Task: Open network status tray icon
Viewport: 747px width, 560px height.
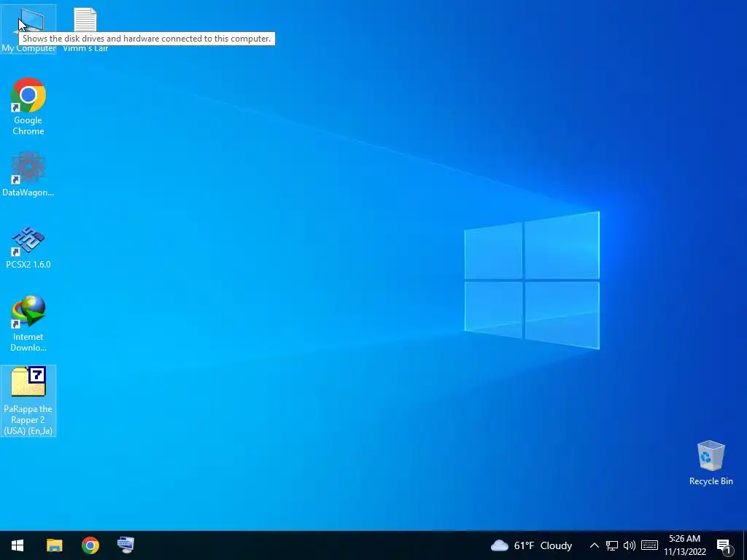Action: coord(612,545)
